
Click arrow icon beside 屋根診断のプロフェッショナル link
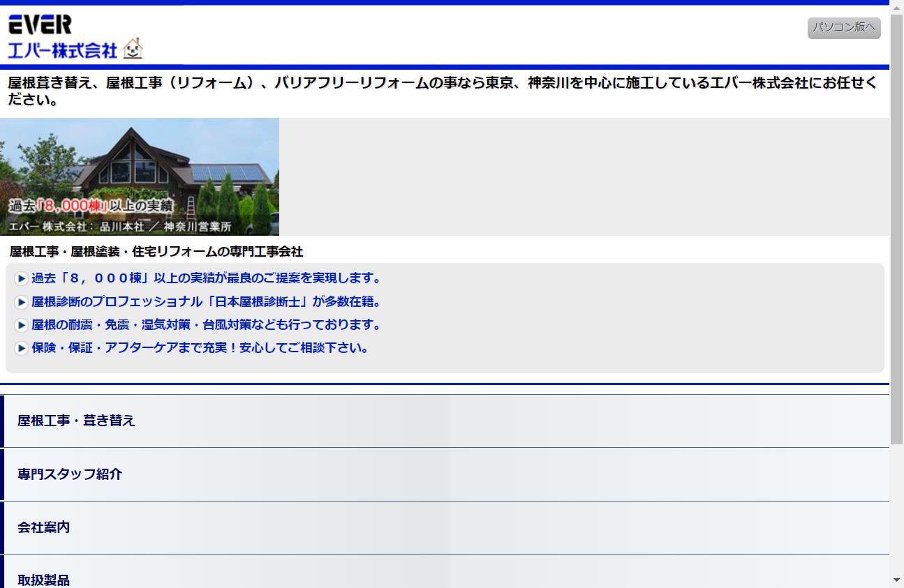[22, 302]
